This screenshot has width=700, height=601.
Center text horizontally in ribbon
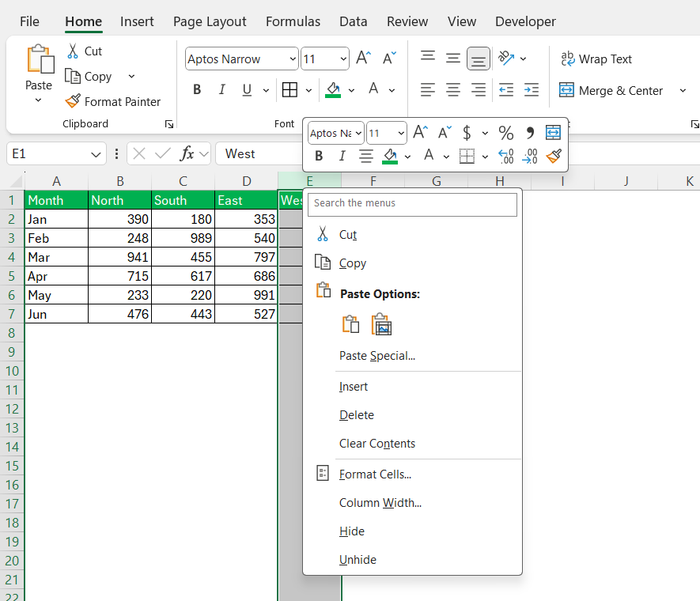coord(453,90)
